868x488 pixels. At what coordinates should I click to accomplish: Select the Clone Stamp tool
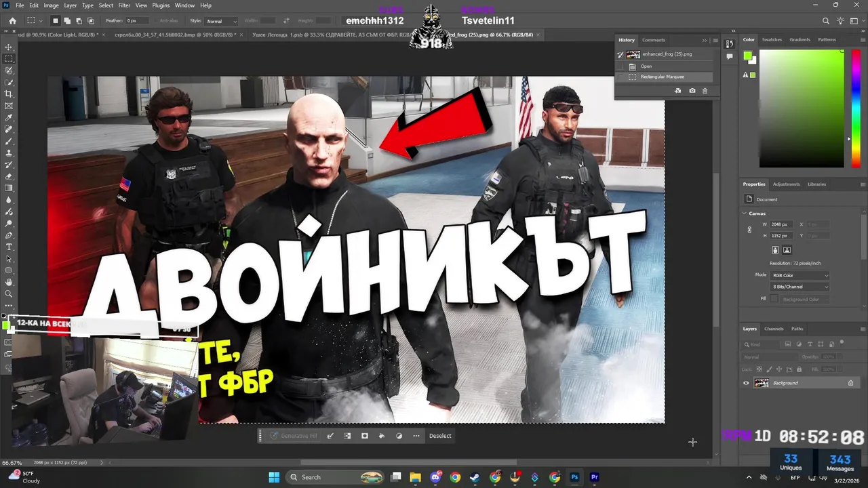[x=9, y=153]
